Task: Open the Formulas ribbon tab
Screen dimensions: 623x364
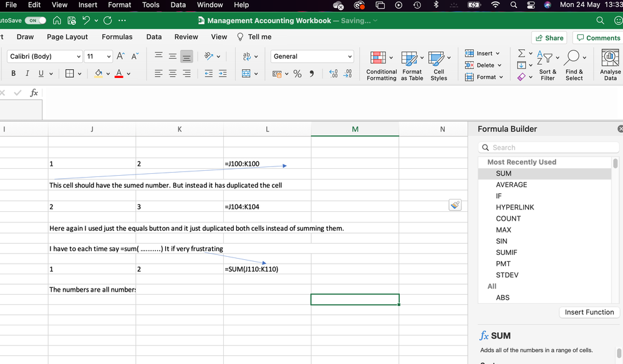Action: point(117,37)
